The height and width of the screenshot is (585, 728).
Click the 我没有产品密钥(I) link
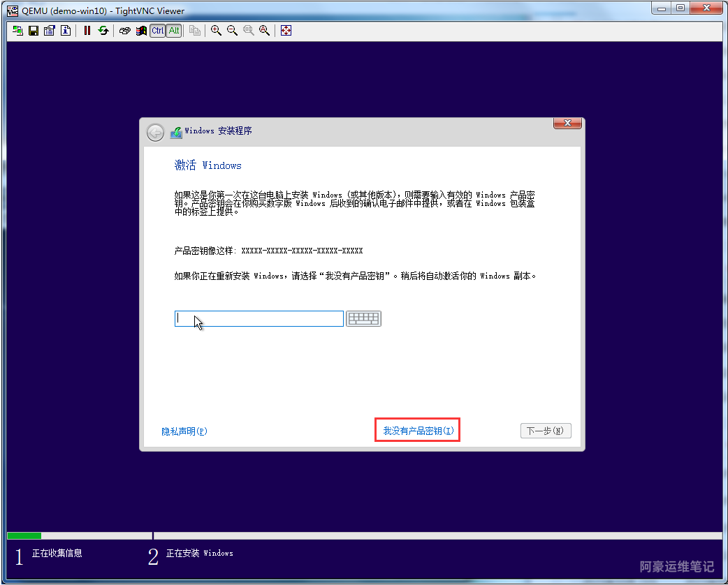pos(418,431)
